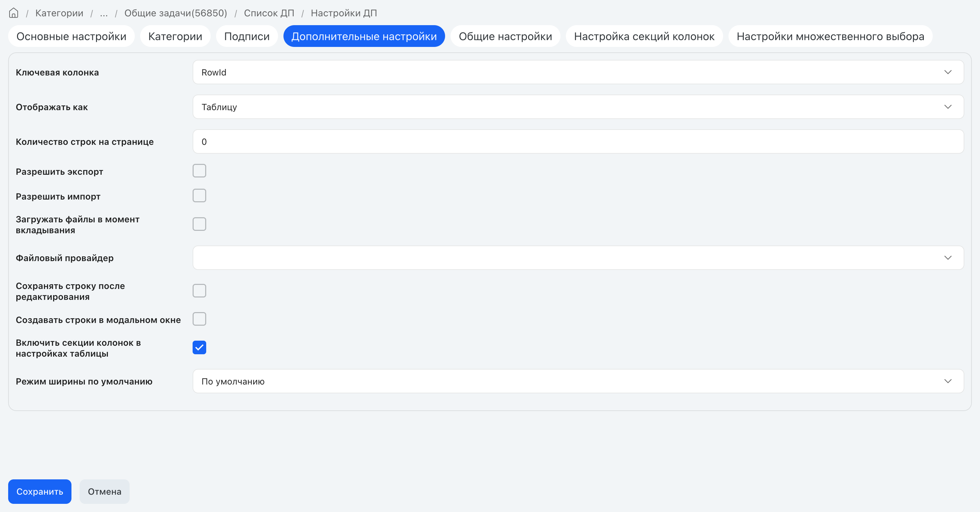980x512 pixels.
Task: Click the Разрешить экспорт label
Action: (60, 172)
